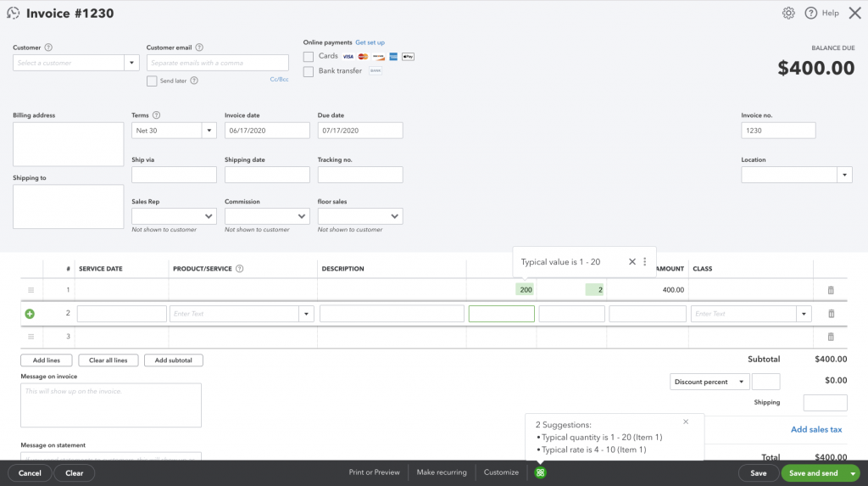Click the Help question mark icon
The image size is (868, 486).
pos(810,13)
